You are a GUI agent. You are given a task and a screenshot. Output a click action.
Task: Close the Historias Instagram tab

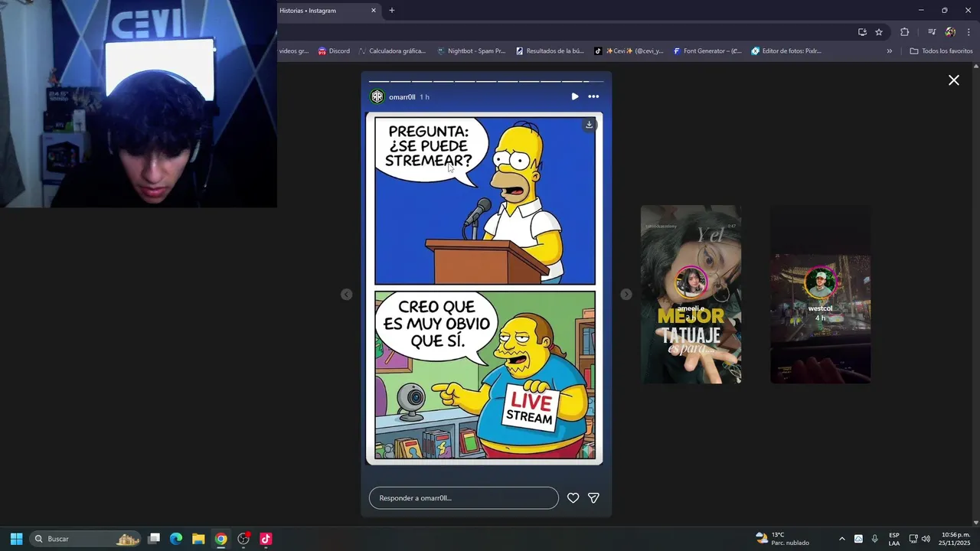click(x=374, y=11)
